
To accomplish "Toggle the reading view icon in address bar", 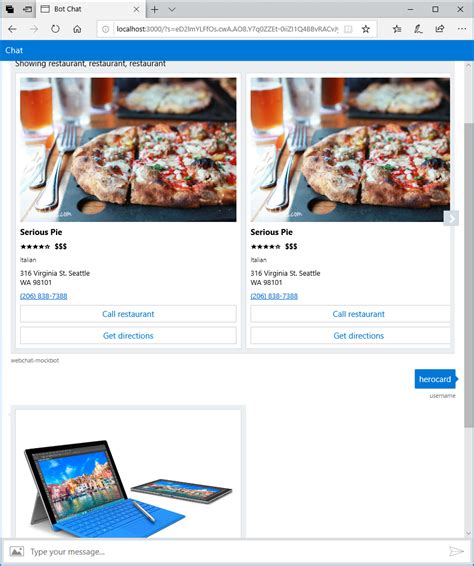I will [348, 29].
